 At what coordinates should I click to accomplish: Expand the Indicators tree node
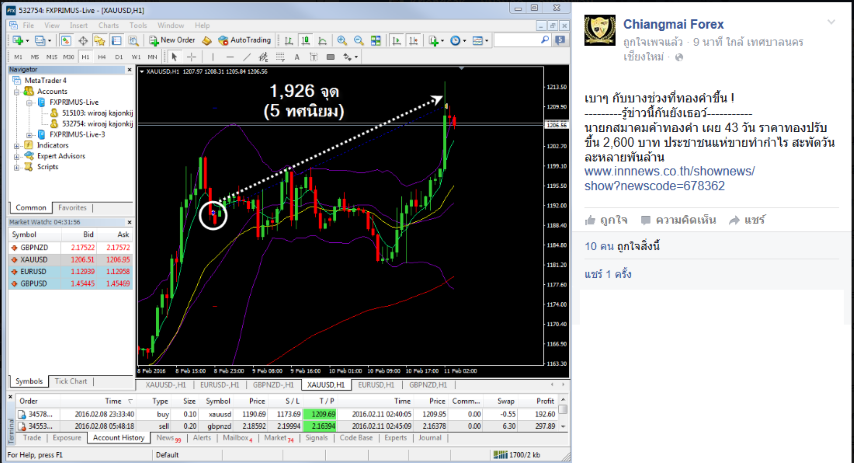[x=17, y=145]
